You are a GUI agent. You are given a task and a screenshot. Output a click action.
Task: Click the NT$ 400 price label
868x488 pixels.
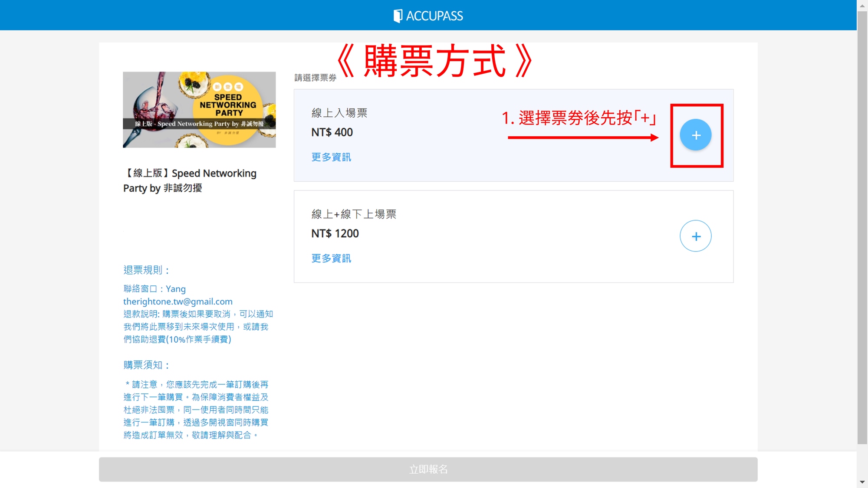[332, 132]
